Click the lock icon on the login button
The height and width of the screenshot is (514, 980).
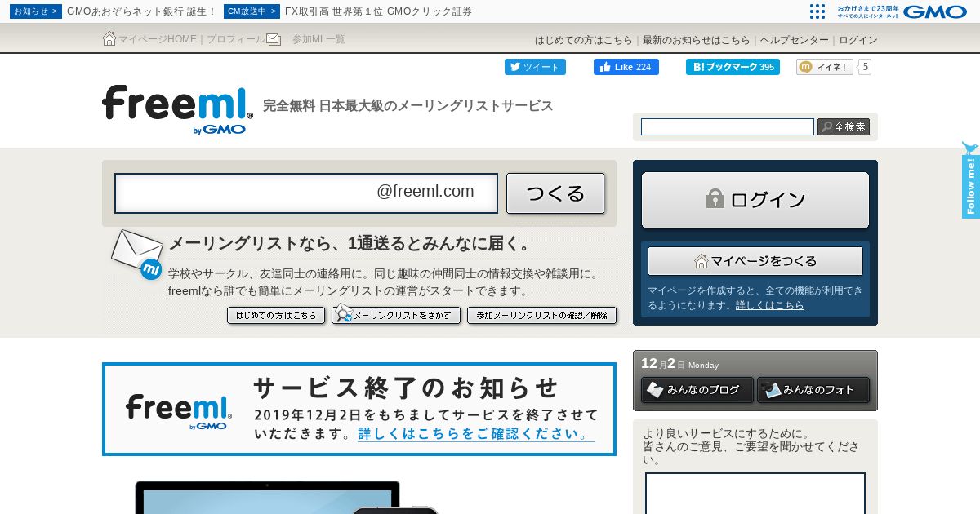click(x=715, y=198)
